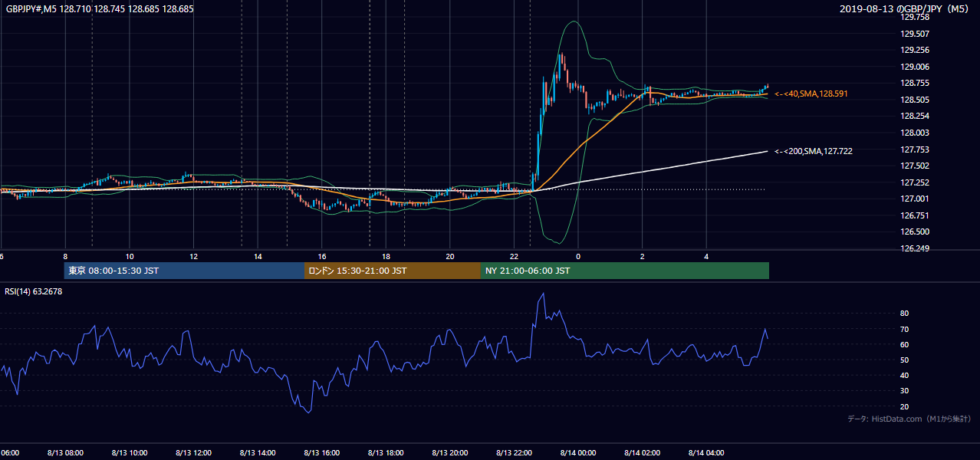This screenshot has width=980, height=460.
Task: Click RSI scale value 70
Action: (x=904, y=329)
